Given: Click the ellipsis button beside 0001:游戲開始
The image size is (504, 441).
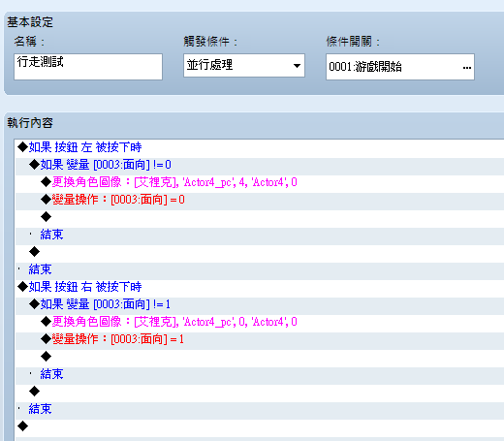Looking at the screenshot, I should point(466,67).
